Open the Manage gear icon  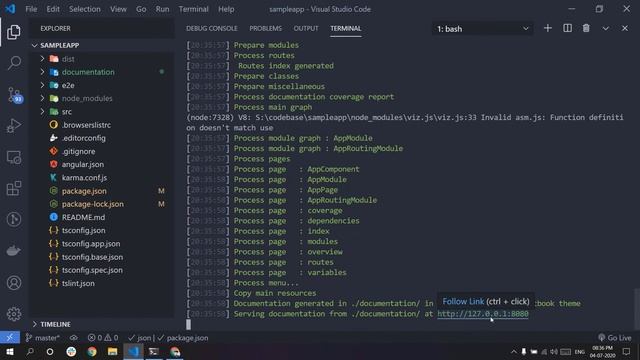(x=14, y=314)
